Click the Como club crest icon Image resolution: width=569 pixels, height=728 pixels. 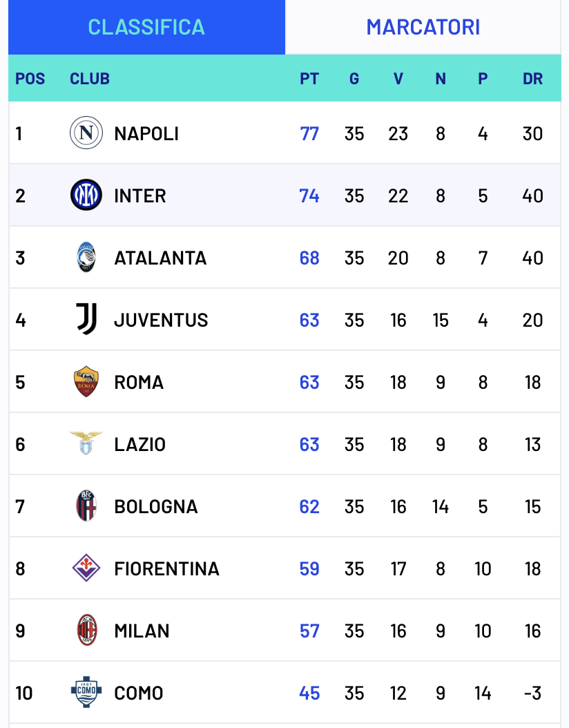pyautogui.click(x=86, y=692)
